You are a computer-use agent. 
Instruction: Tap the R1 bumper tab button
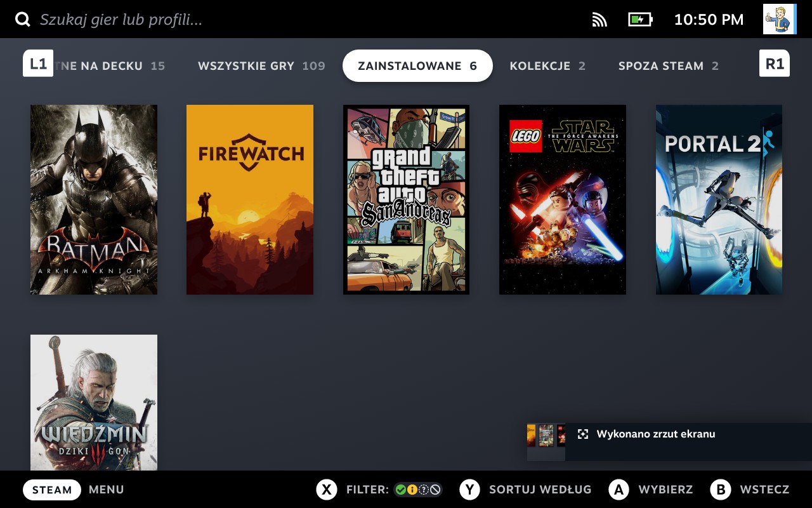pyautogui.click(x=775, y=63)
